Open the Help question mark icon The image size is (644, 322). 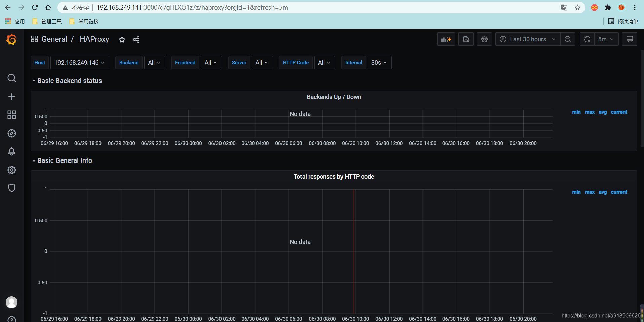tap(12, 319)
